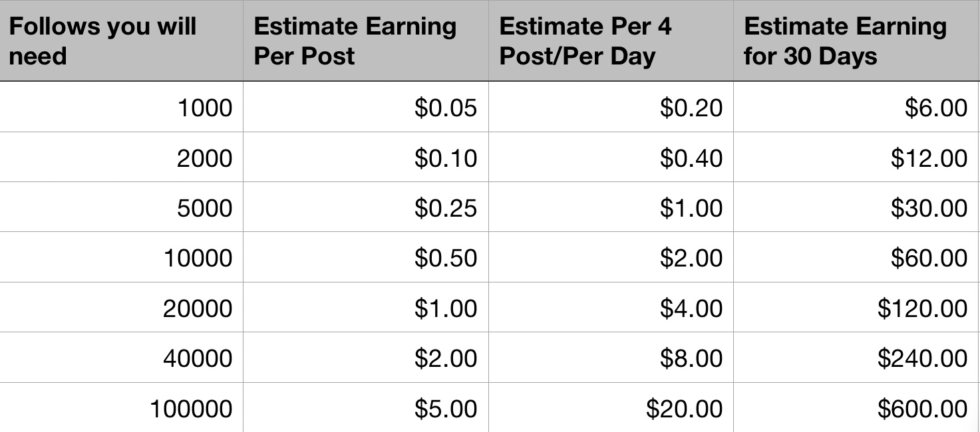Screen dimensions: 980x432
Task: Click the "Estimate Earning for 30 Days" header
Action: tap(856, 41)
